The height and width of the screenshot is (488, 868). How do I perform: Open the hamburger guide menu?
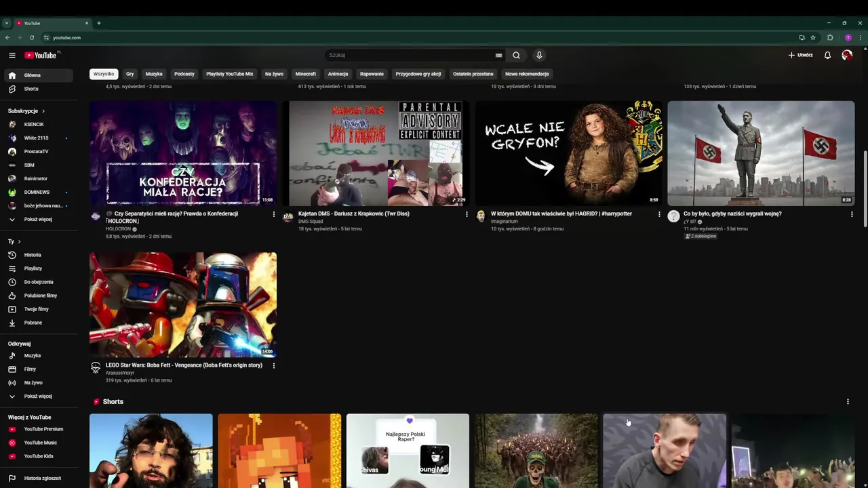[x=12, y=55]
